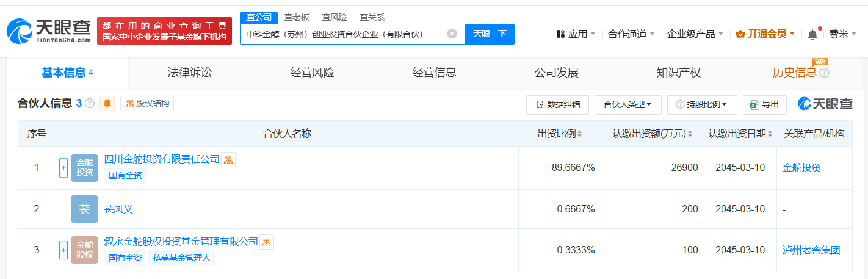
Task: Click help icon next to 合伙人信息
Action: click(x=90, y=104)
